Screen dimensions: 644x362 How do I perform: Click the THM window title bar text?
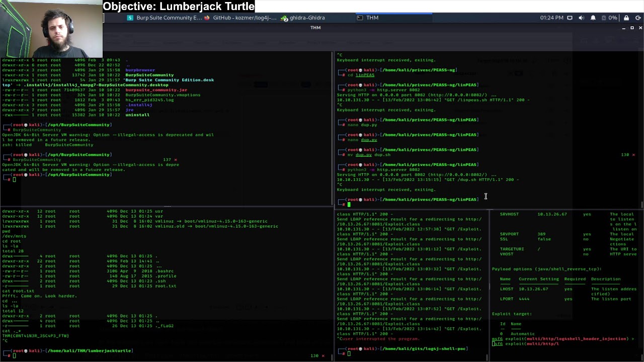(x=315, y=28)
